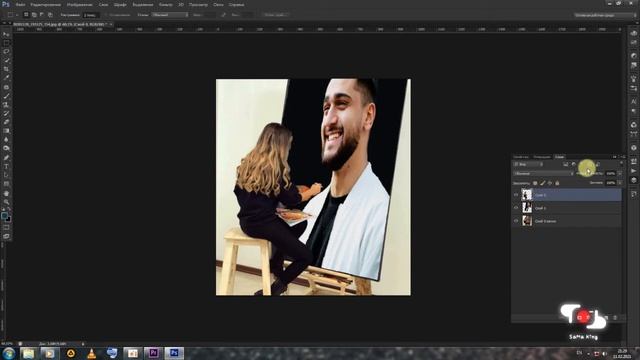Select the Dodge tool
Image resolution: width=640 pixels, height=360 pixels.
pos(6,148)
